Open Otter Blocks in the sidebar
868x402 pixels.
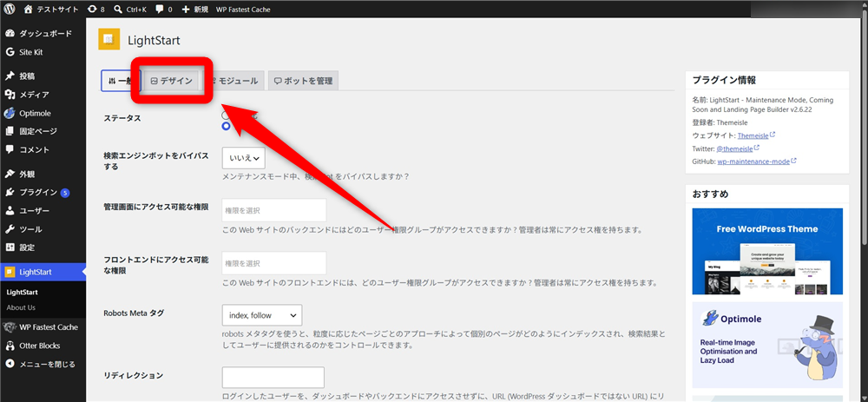point(43,346)
